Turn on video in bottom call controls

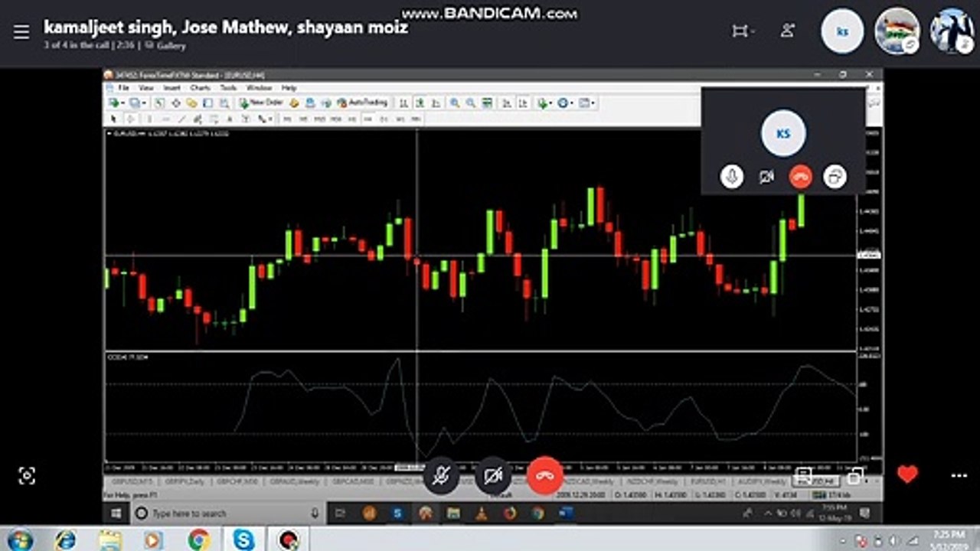493,476
